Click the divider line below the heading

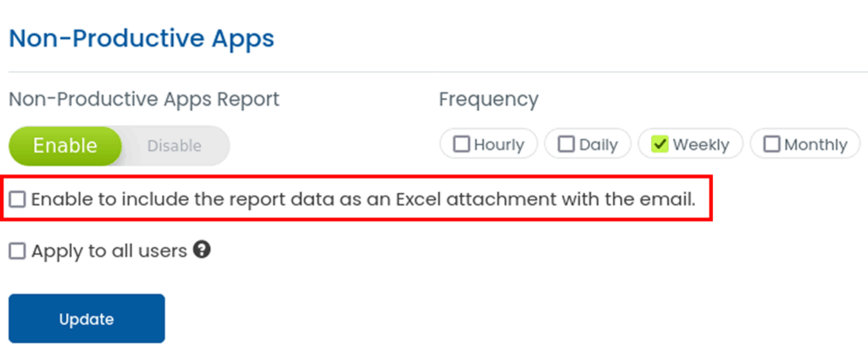[434, 72]
